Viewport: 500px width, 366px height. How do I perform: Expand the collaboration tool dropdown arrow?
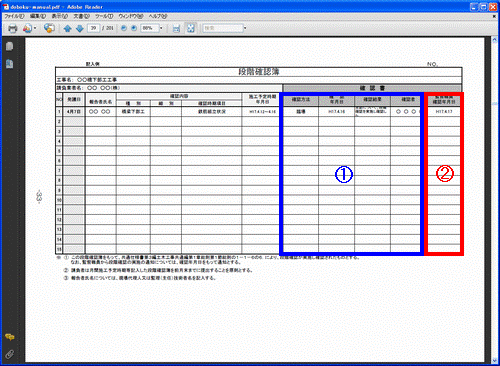[35, 28]
